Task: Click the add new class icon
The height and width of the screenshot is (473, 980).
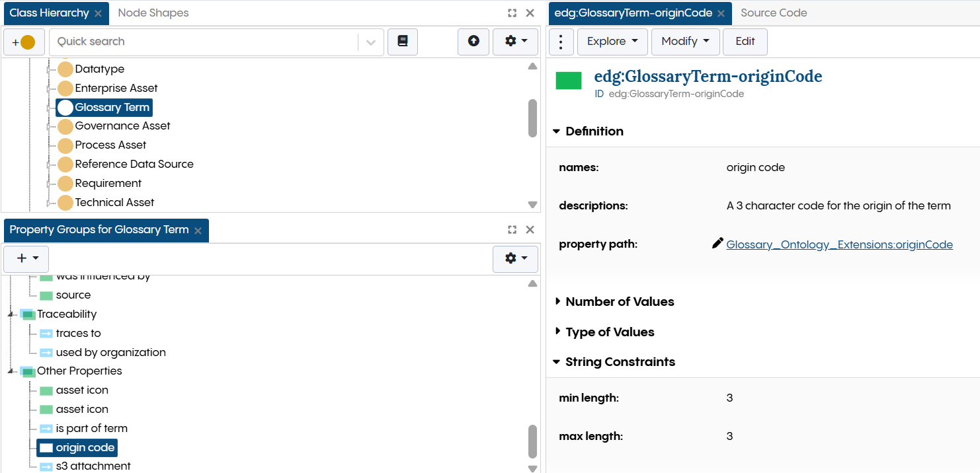Action: pos(24,41)
